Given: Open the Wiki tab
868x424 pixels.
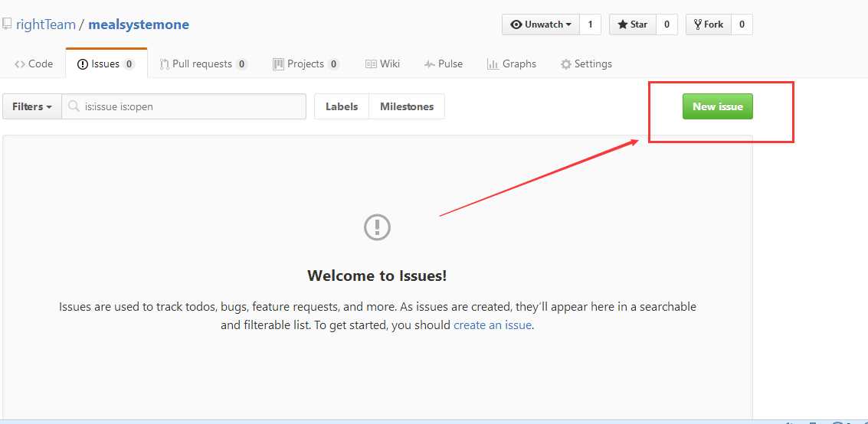Looking at the screenshot, I should [x=382, y=64].
